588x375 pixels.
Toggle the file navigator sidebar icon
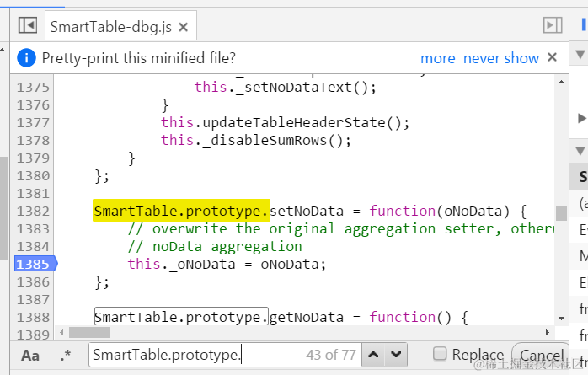[28, 25]
